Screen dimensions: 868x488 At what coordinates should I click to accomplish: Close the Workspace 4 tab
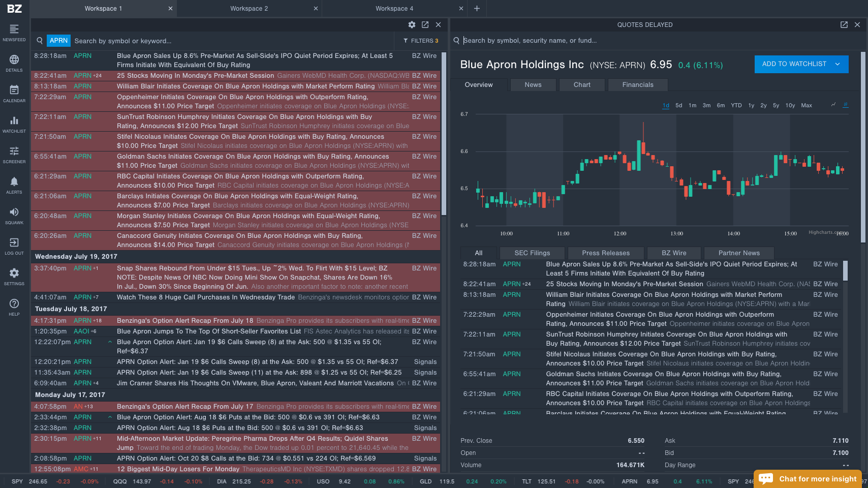(461, 8)
